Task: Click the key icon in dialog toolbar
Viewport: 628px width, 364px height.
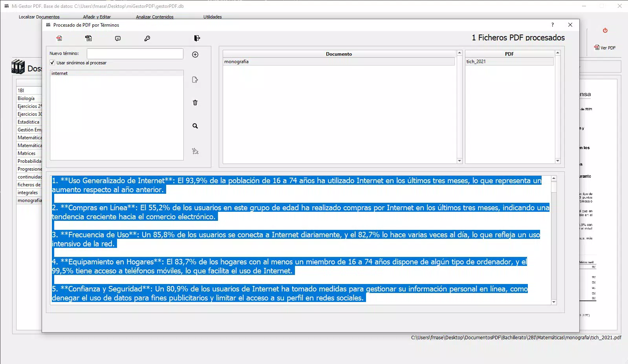Action: point(147,38)
